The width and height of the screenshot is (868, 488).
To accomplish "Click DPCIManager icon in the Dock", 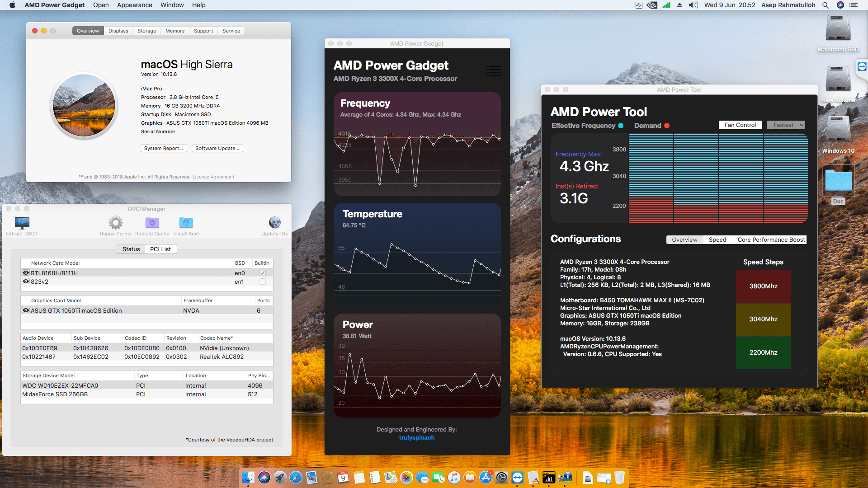I will pyautogui.click(x=565, y=477).
